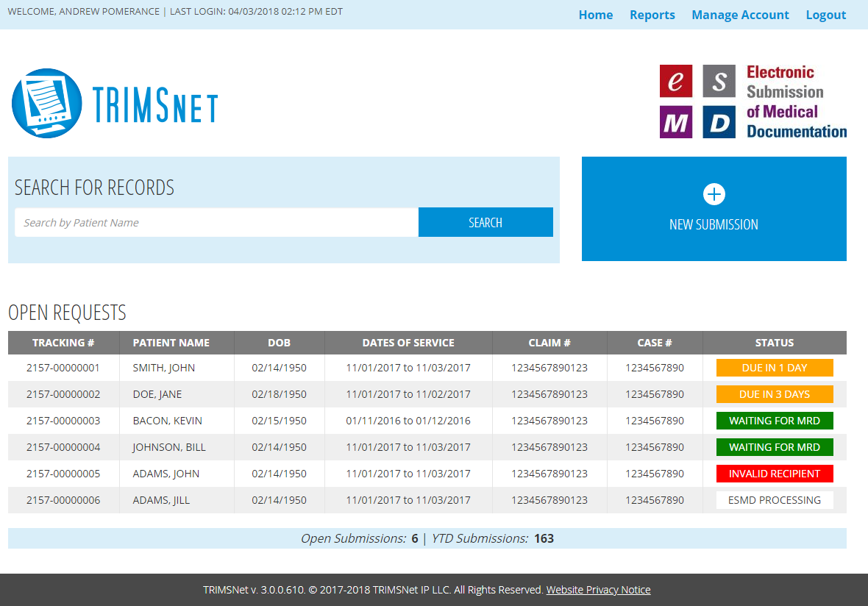Click WAITING FOR MRD status for Kevin Bacon
The image size is (868, 606).
tap(774, 421)
